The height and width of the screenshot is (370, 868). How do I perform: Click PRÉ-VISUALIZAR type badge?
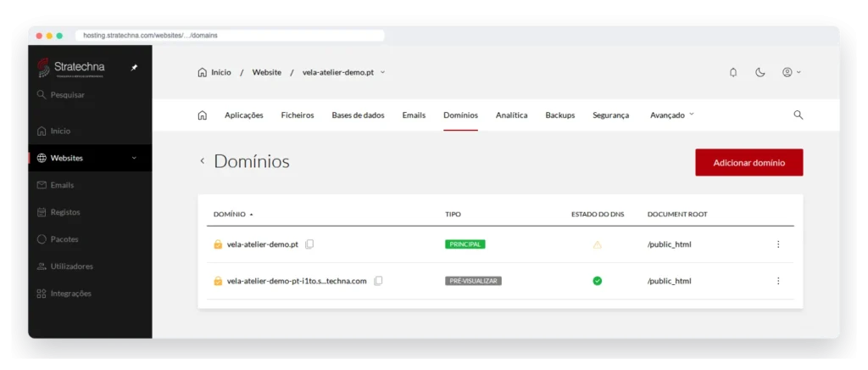(x=473, y=281)
